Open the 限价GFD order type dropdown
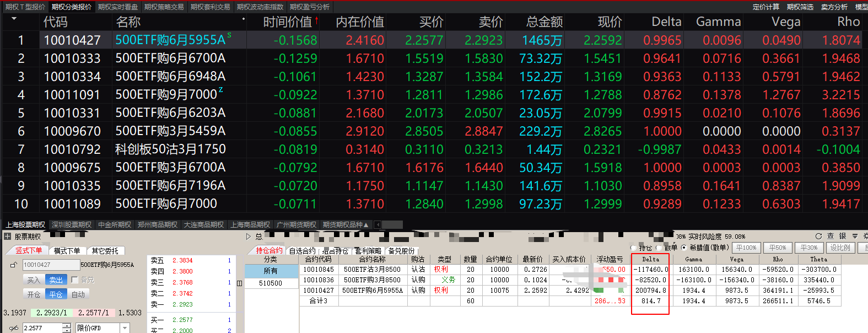This screenshot has width=868, height=333. [x=125, y=328]
